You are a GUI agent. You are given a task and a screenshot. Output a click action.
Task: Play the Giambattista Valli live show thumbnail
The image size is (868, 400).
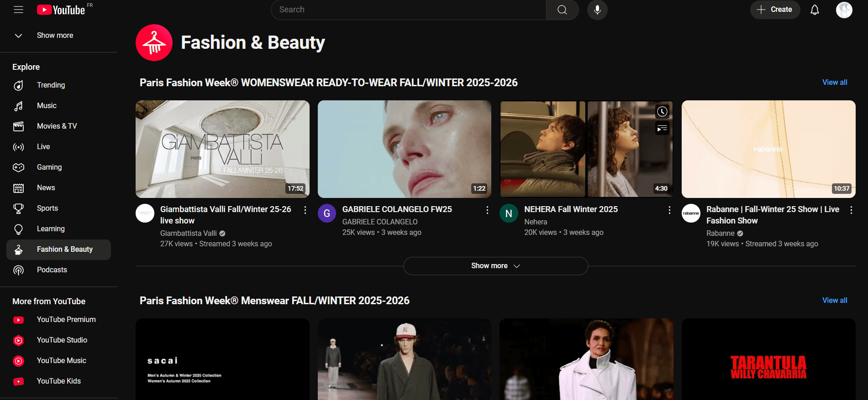(x=222, y=149)
